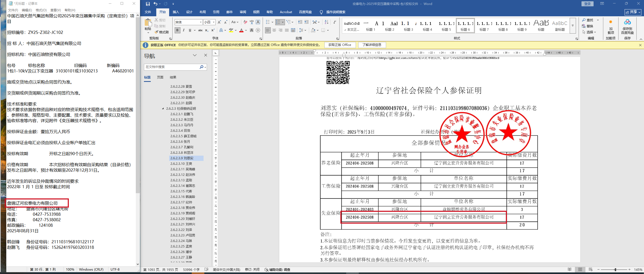Toggle strikethrough text formatting

coord(200,30)
